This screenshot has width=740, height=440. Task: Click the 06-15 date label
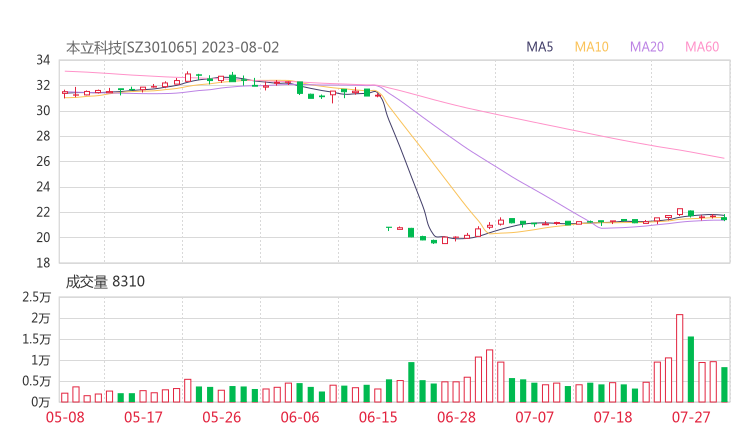click(x=378, y=417)
